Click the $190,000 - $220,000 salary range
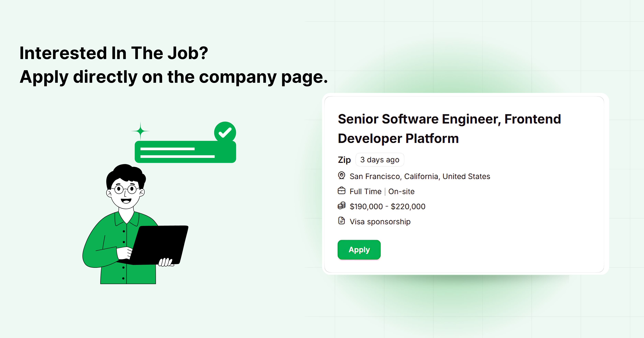Viewport: 644px width, 338px height. [387, 206]
